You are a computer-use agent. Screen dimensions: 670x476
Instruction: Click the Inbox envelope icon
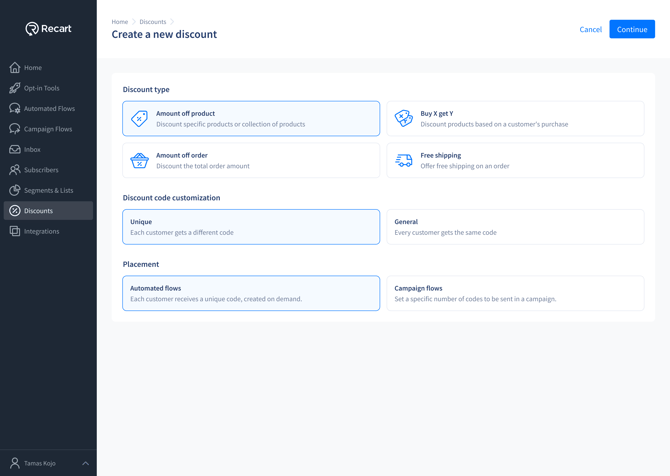15,149
